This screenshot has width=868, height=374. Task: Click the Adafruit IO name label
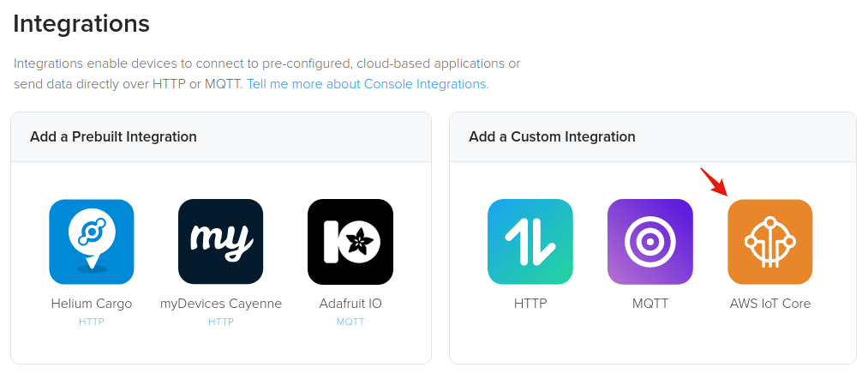point(350,304)
